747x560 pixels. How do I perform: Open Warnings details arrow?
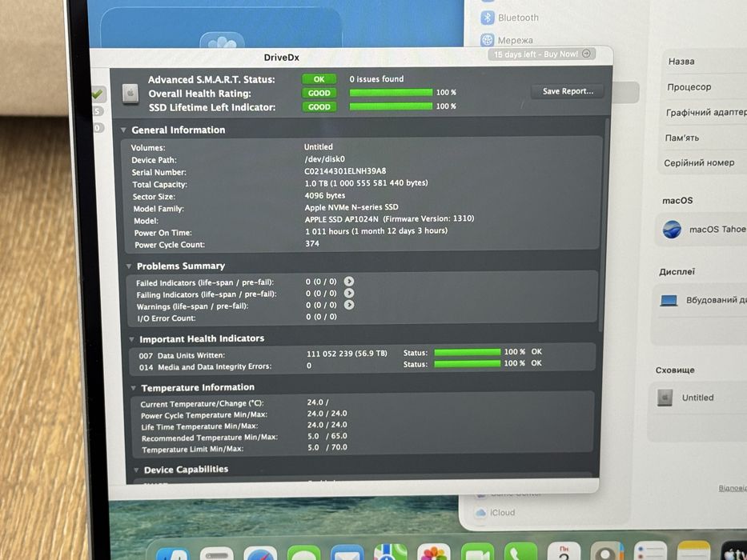[349, 305]
